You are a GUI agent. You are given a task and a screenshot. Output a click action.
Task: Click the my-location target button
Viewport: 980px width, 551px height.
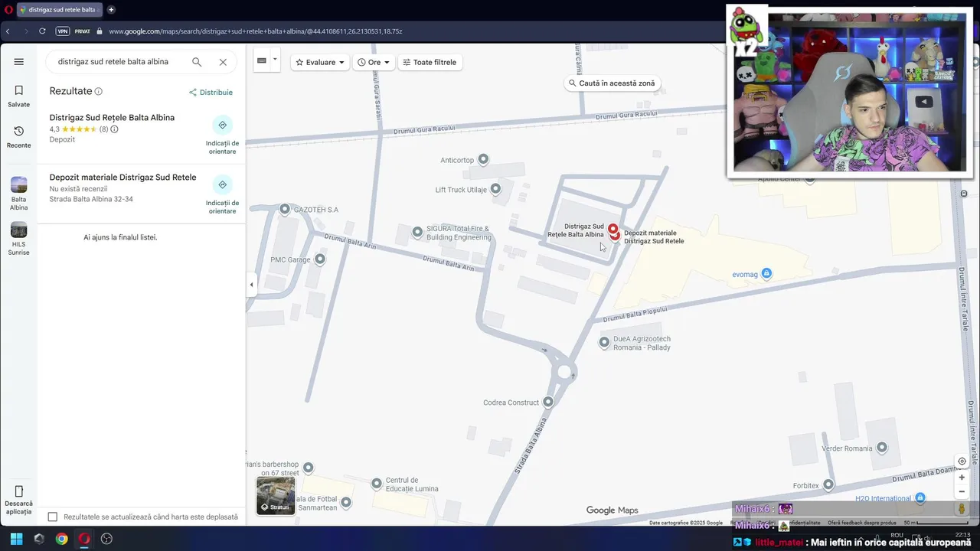point(962,461)
